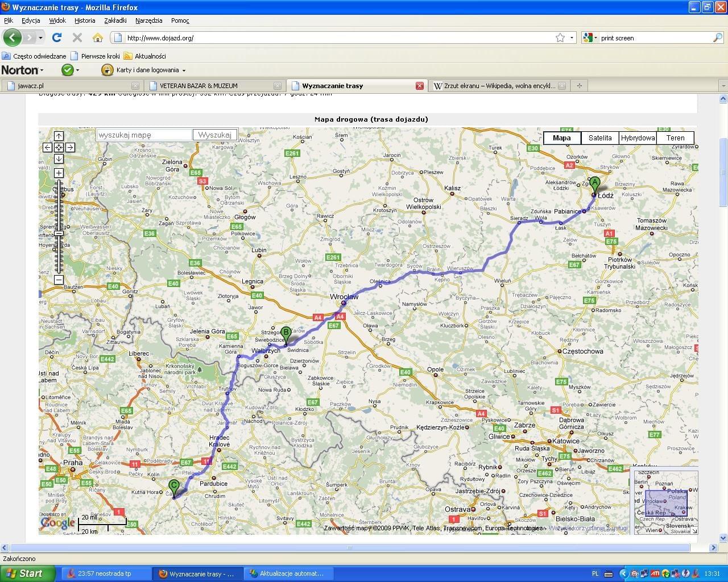The height and width of the screenshot is (582, 728).
Task: Reload the page with the refresh icon
Action: pos(56,38)
